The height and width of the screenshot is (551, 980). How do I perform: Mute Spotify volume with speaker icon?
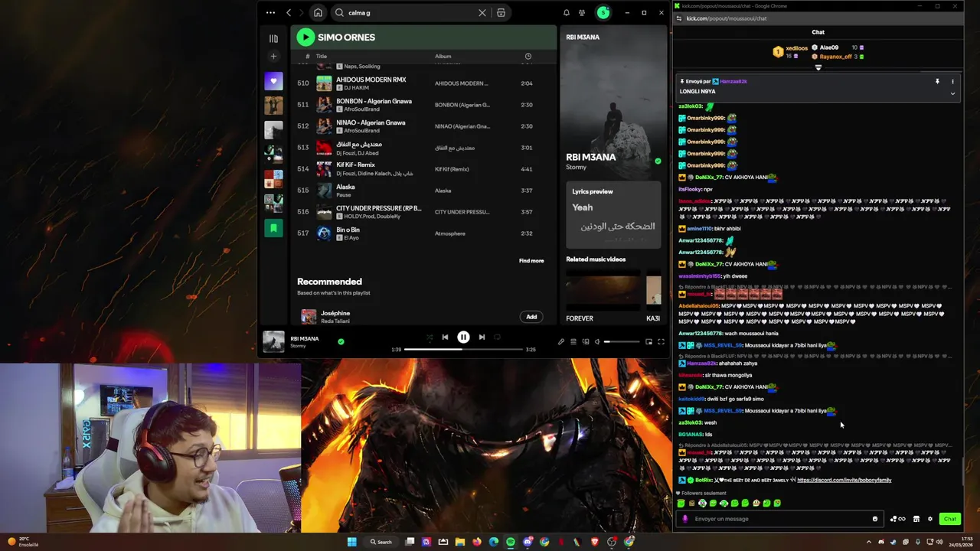[x=597, y=342]
